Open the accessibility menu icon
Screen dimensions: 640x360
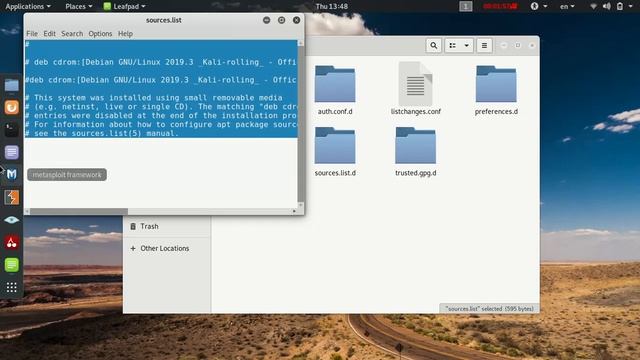click(x=534, y=6)
